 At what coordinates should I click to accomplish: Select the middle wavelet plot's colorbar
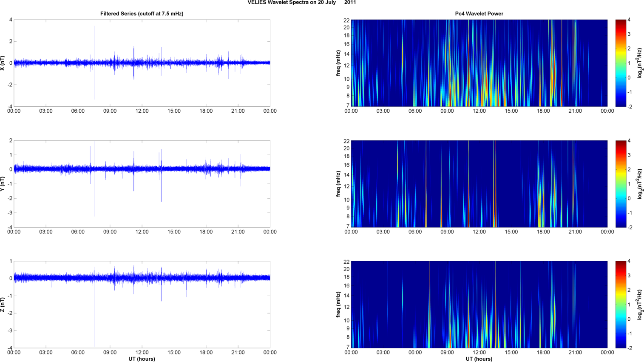pyautogui.click(x=621, y=184)
